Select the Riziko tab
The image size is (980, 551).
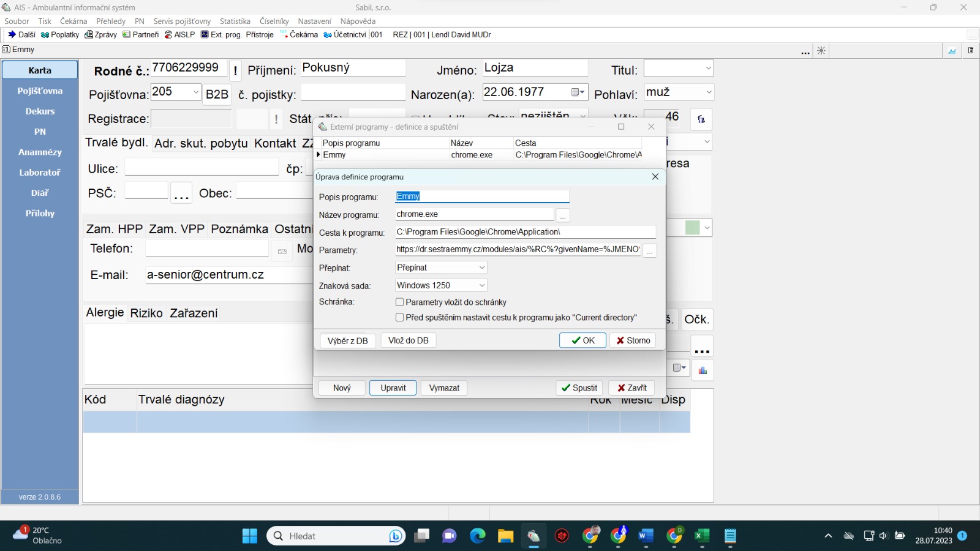click(146, 313)
